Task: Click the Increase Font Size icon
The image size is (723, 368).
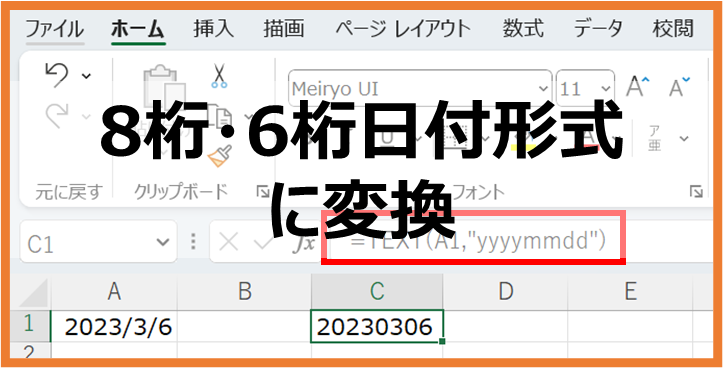Action: point(637,87)
